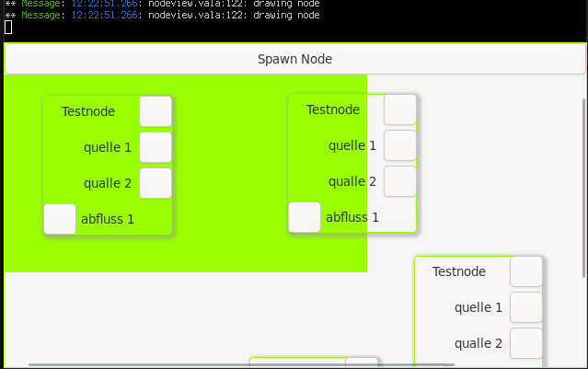Click abfluss 1 connector on the middle node

pyautogui.click(x=305, y=217)
